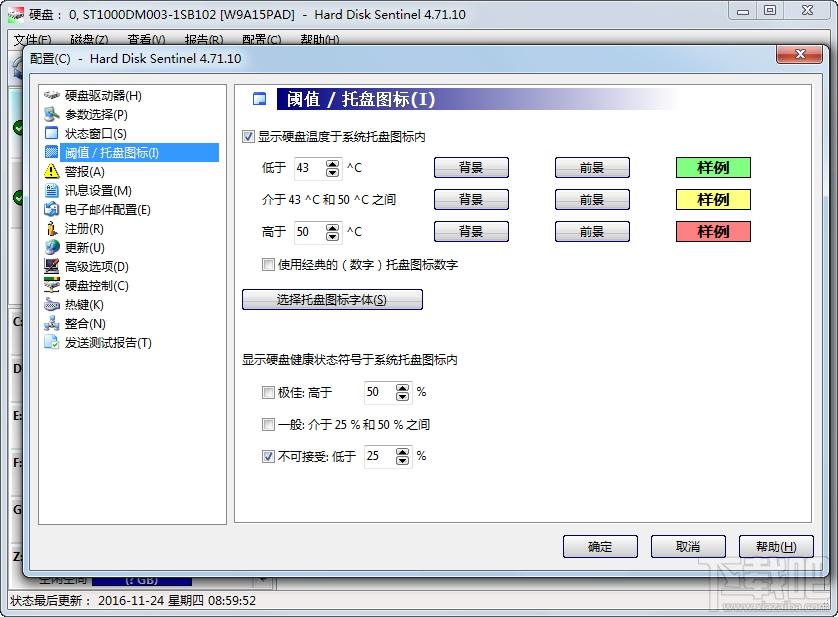This screenshot has width=838, height=617.
Task: Click the report document icon beside 发送测试报告(T)
Action: pyautogui.click(x=52, y=342)
